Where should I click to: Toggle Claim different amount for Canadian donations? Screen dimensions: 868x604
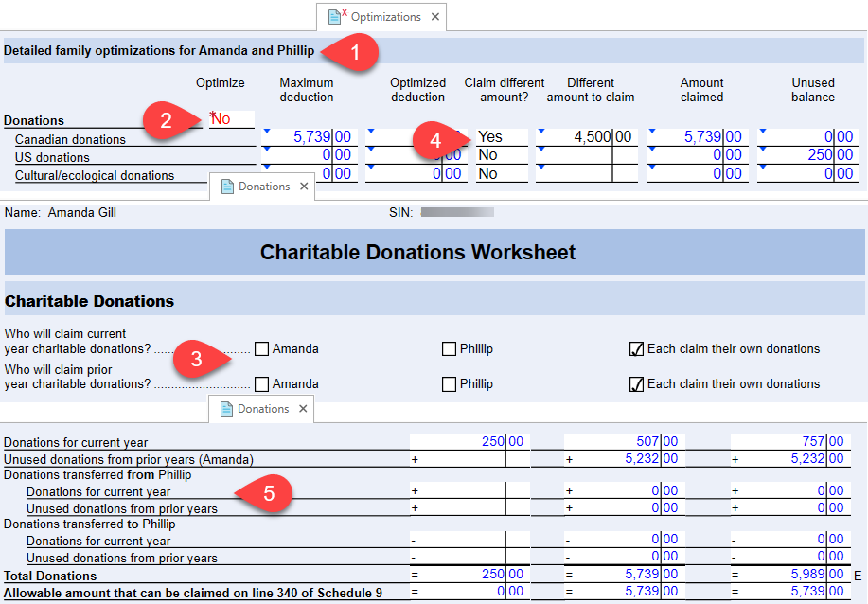click(x=502, y=136)
